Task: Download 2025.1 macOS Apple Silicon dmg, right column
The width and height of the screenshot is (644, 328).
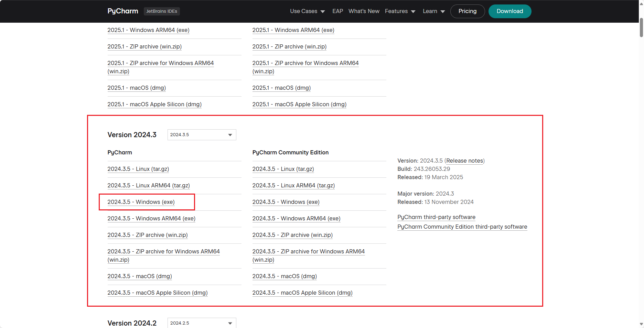Action: click(x=299, y=104)
